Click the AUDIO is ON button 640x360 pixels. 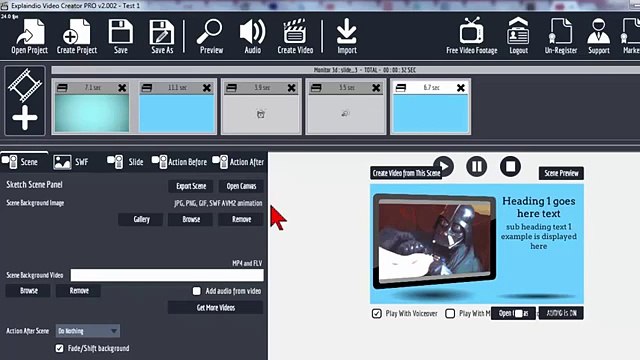[561, 313]
